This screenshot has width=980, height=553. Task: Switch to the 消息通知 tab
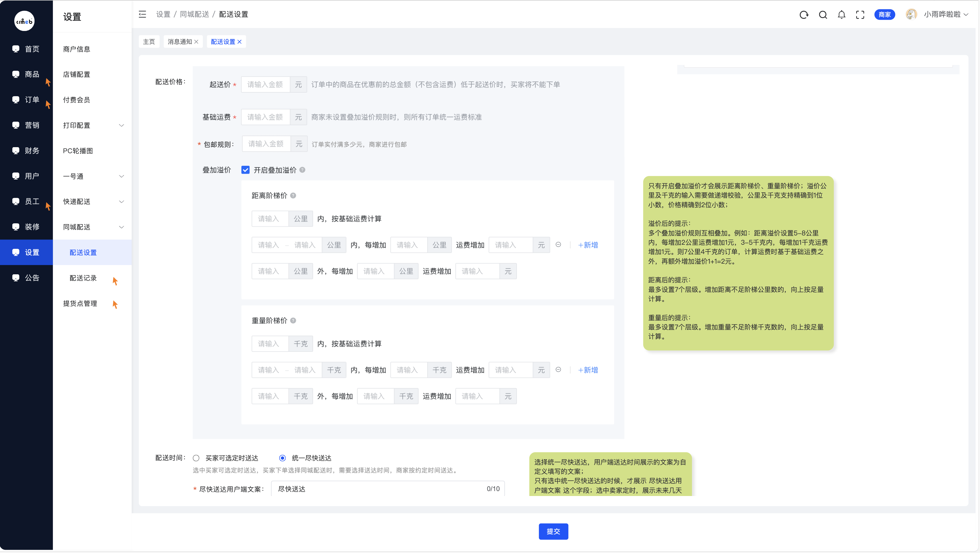[x=180, y=42]
